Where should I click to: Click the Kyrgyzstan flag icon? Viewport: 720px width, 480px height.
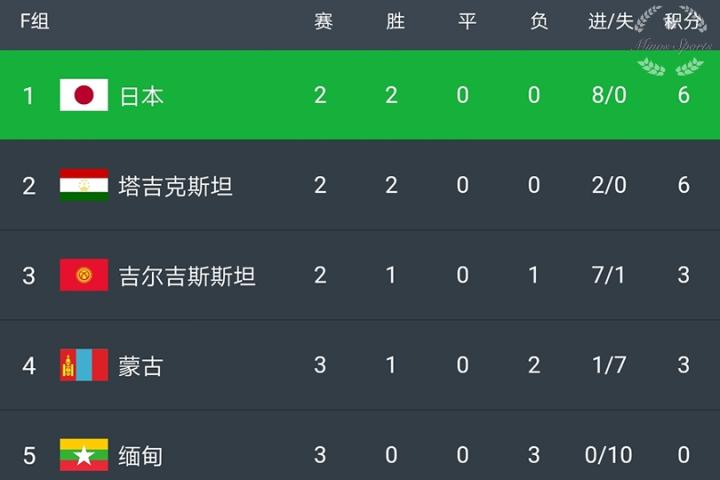pos(84,275)
